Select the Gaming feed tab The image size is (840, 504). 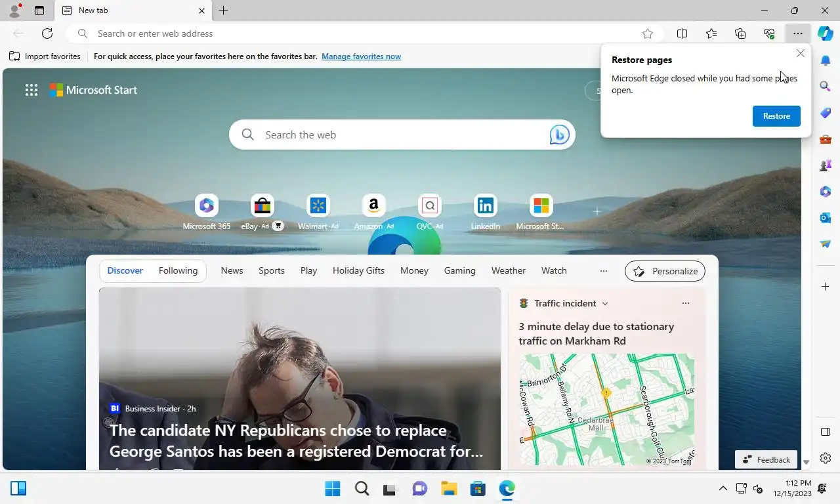pyautogui.click(x=459, y=270)
